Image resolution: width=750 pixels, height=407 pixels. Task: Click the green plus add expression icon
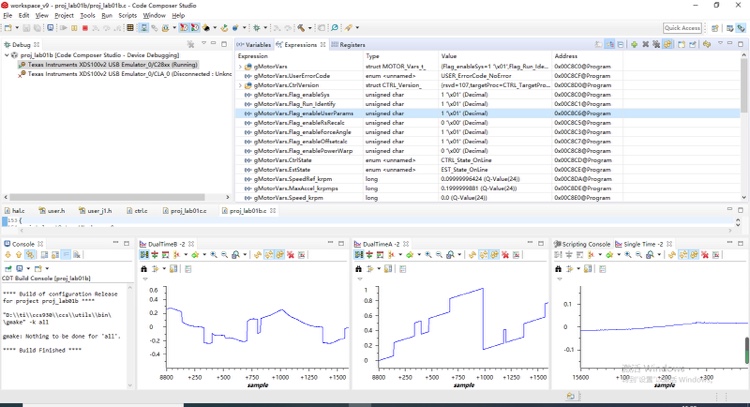634,45
